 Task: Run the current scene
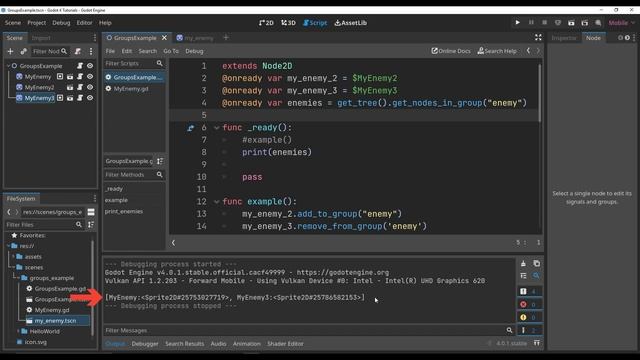(571, 22)
